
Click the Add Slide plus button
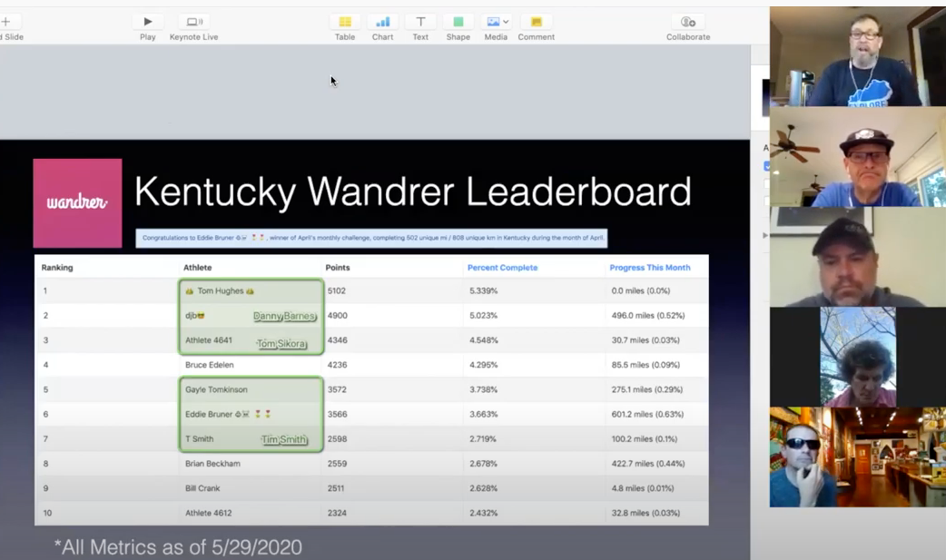point(7,22)
